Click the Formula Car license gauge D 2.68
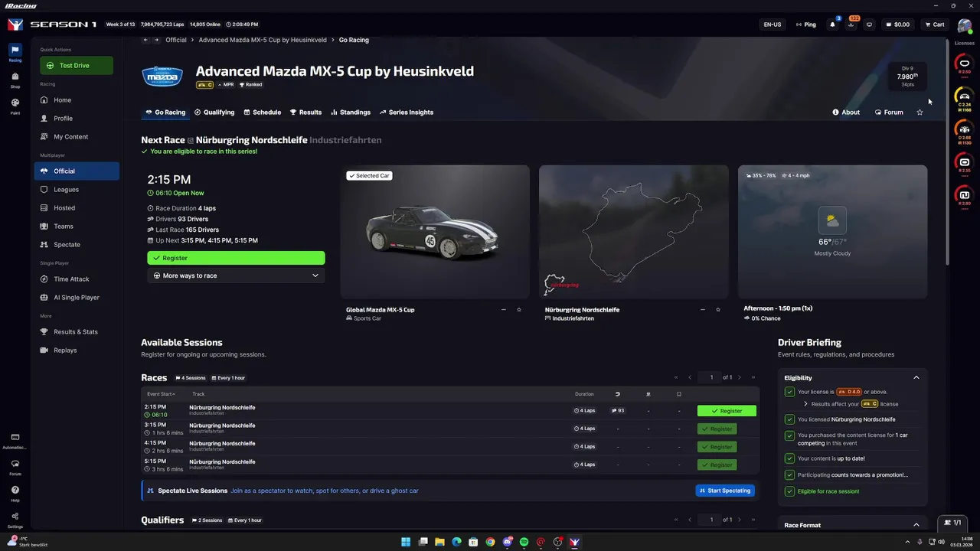 [x=964, y=130]
